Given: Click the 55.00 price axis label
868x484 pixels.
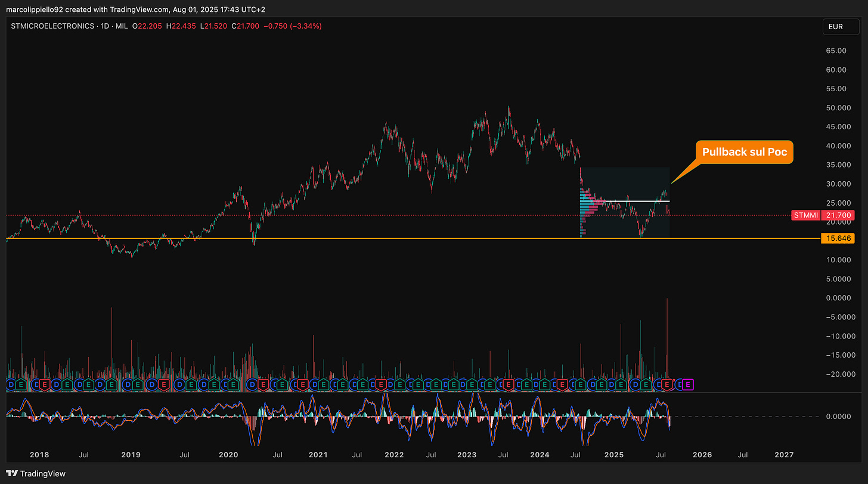Looking at the screenshot, I should [x=835, y=89].
